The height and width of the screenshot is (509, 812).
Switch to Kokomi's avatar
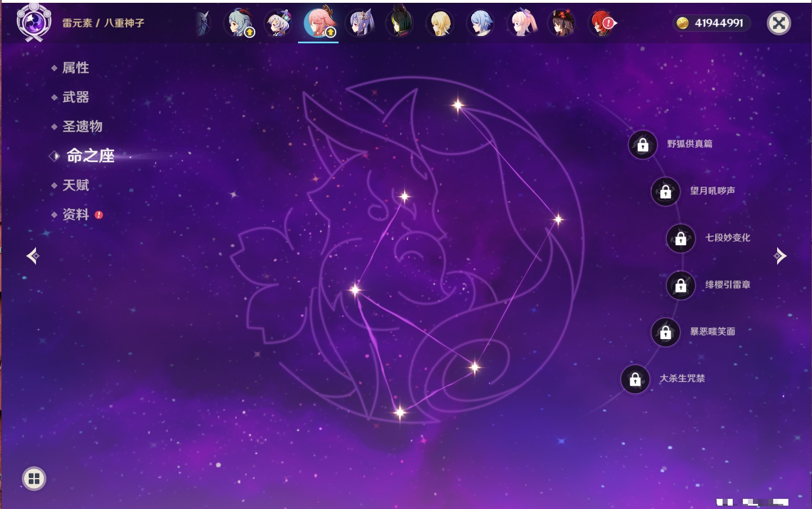pyautogui.click(x=522, y=23)
